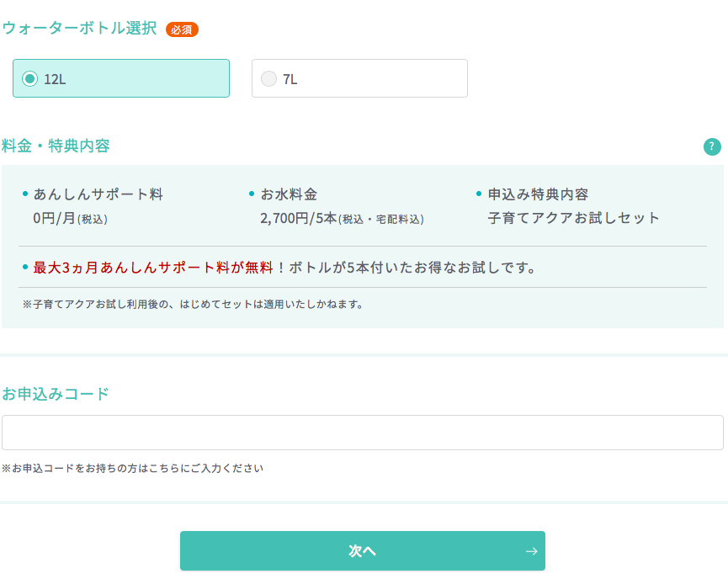Click the orange 必須 badge

click(x=182, y=29)
